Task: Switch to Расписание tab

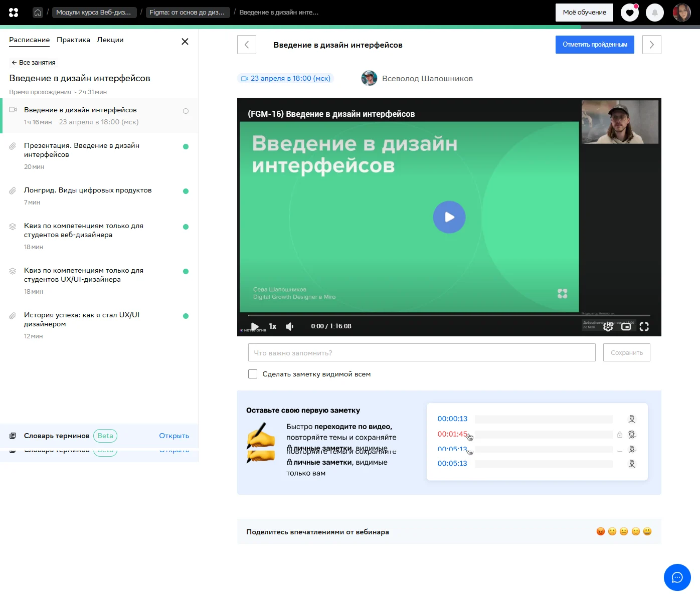Action: click(x=30, y=40)
